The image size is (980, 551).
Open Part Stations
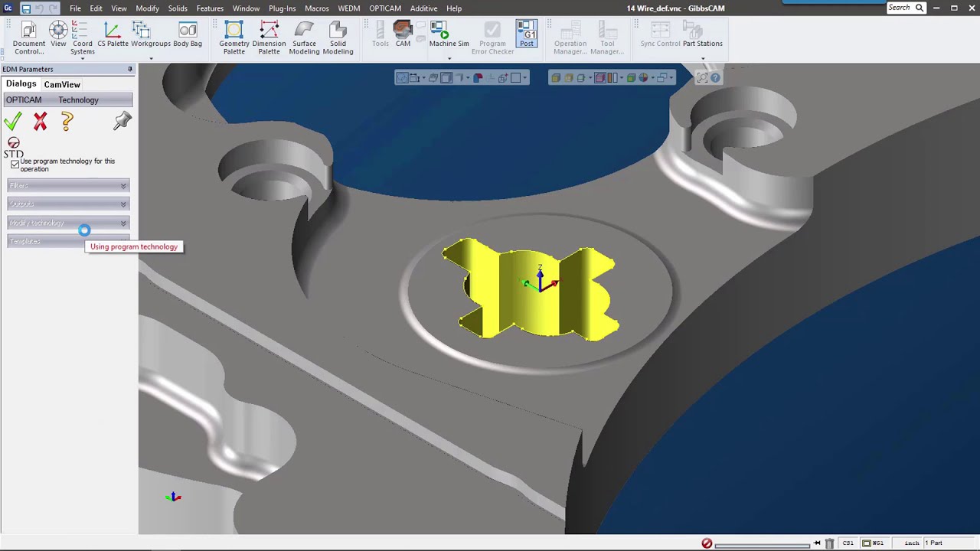click(x=702, y=35)
